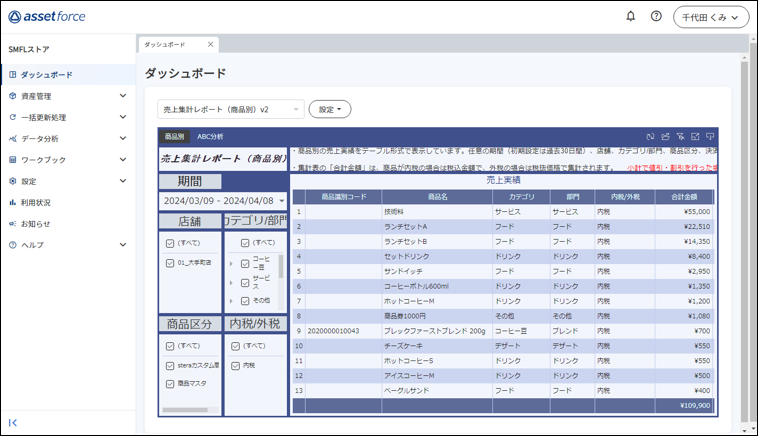Expand the ワークブック menu chevron
The image size is (758, 436).
pos(123,160)
